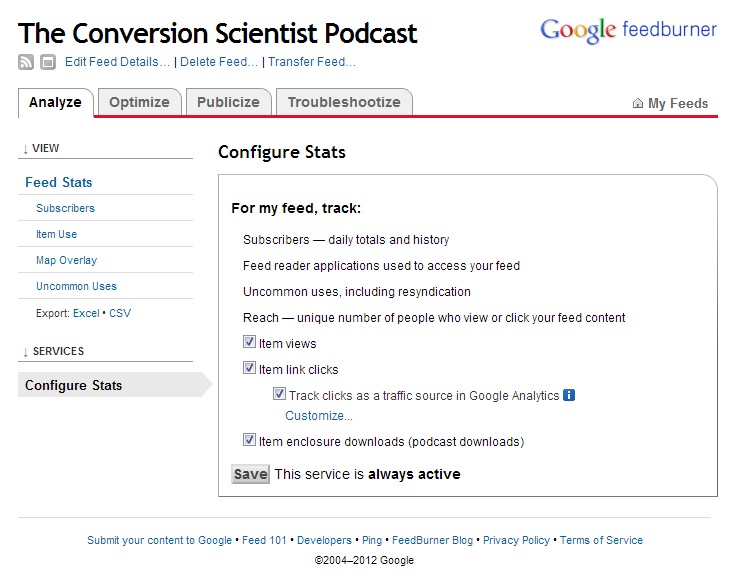Image resolution: width=735 pixels, height=573 pixels.
Task: Open the Terms of Service link
Action: (x=601, y=540)
